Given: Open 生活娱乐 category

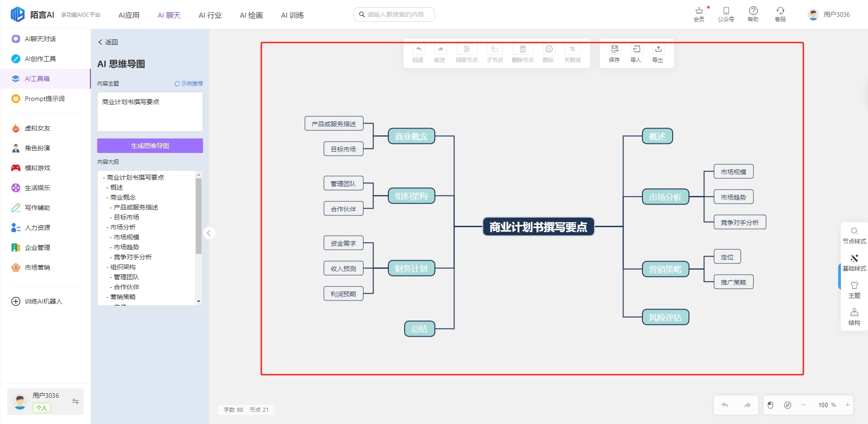Looking at the screenshot, I should tap(45, 188).
